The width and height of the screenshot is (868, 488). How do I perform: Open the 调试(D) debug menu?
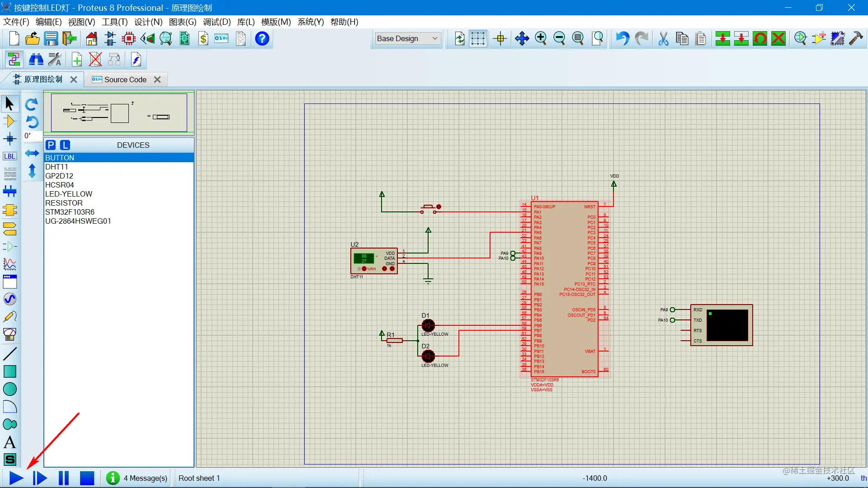(217, 22)
